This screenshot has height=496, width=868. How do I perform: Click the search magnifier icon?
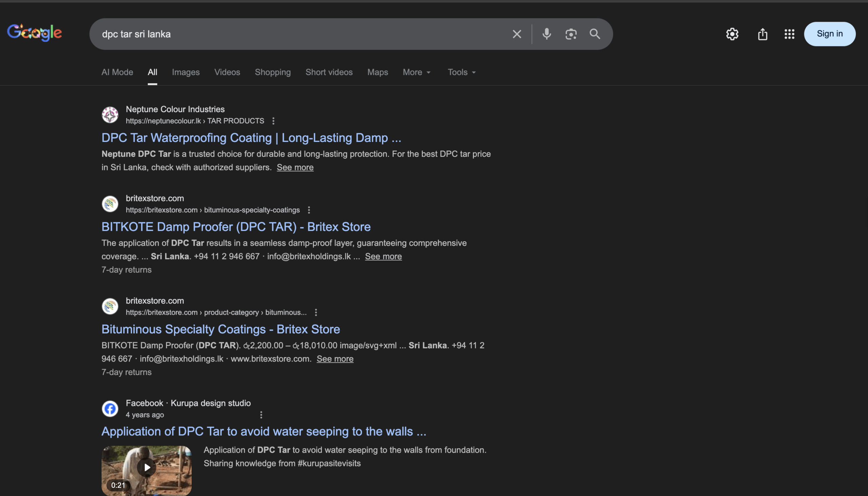(595, 34)
